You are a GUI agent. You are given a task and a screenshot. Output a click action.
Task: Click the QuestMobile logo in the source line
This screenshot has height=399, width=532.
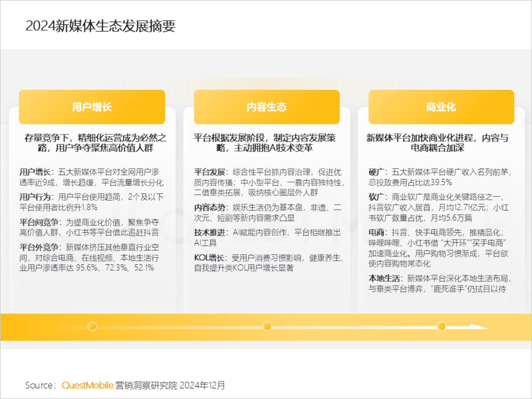88,385
